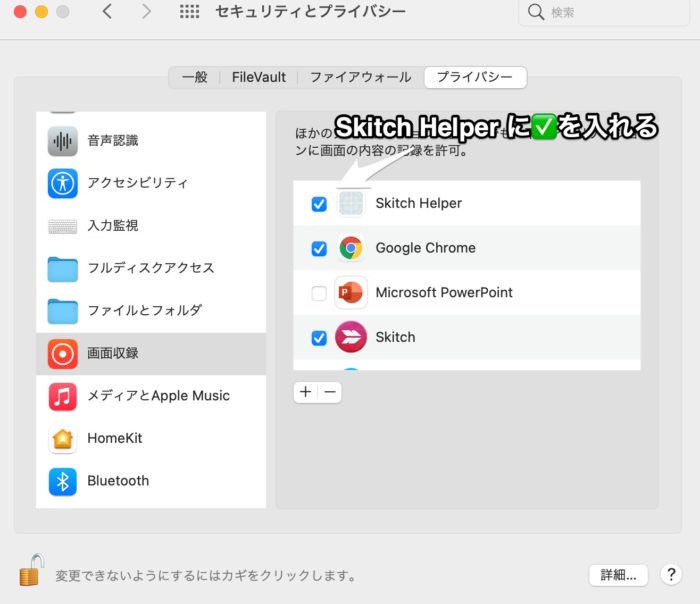The image size is (700, 604).
Task: Click the フルディスクアクセス folder icon
Action: pos(62,269)
